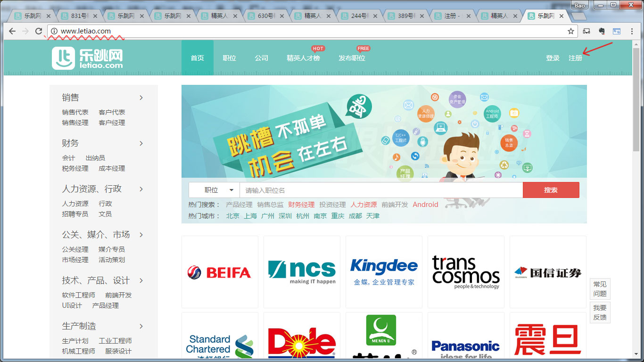Expand the 财务 category arrow
644x362 pixels.
141,143
